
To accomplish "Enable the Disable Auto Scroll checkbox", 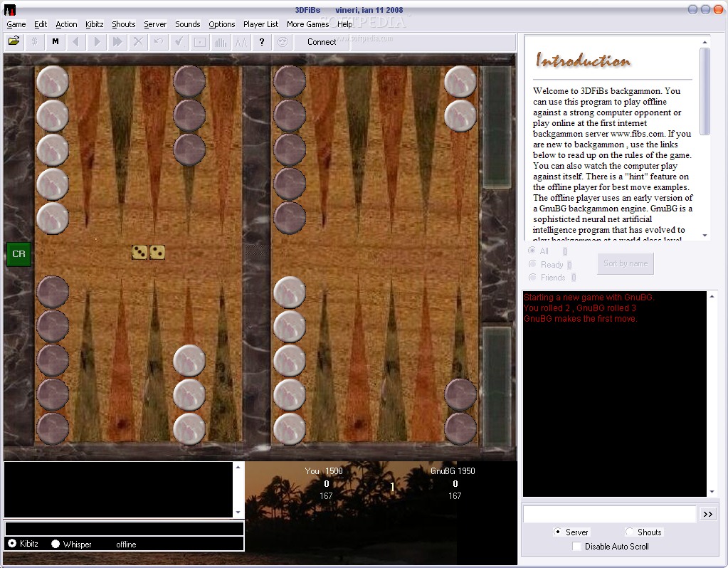I will (x=576, y=546).
